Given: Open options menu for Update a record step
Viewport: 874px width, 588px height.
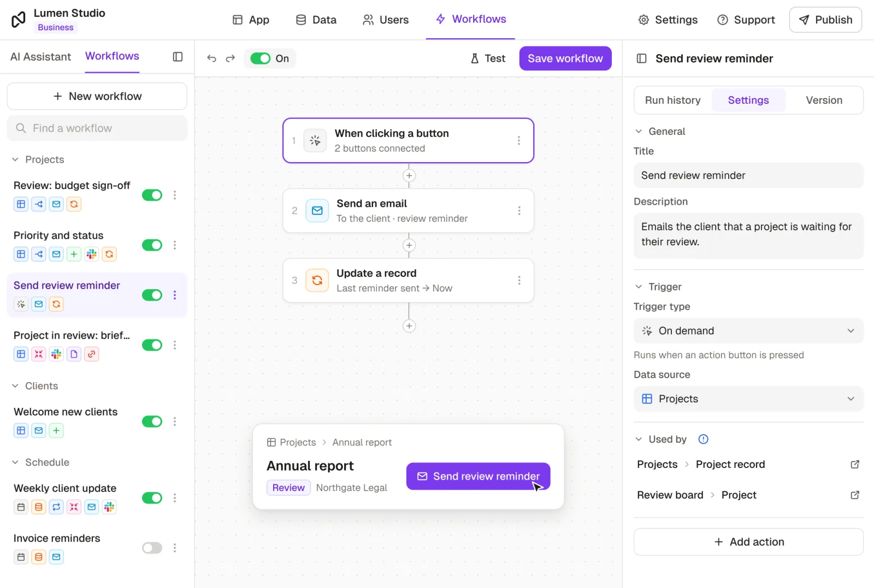Looking at the screenshot, I should (518, 280).
